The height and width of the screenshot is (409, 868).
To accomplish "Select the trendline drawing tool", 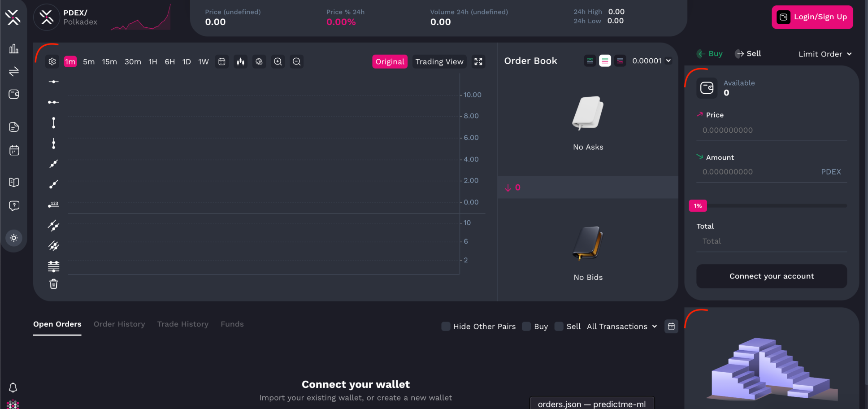I will pyautogui.click(x=53, y=164).
